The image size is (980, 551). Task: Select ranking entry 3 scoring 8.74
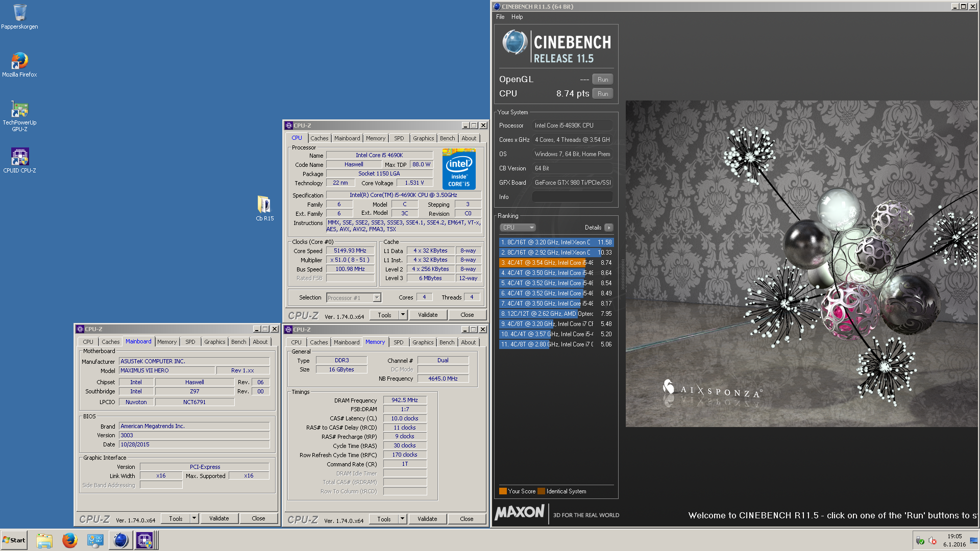pyautogui.click(x=556, y=263)
